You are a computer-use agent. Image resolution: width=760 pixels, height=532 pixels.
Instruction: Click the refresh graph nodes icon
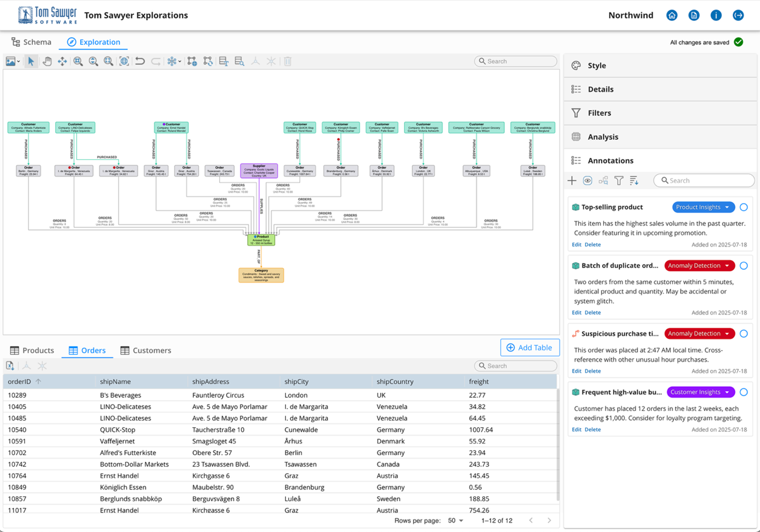(208, 61)
